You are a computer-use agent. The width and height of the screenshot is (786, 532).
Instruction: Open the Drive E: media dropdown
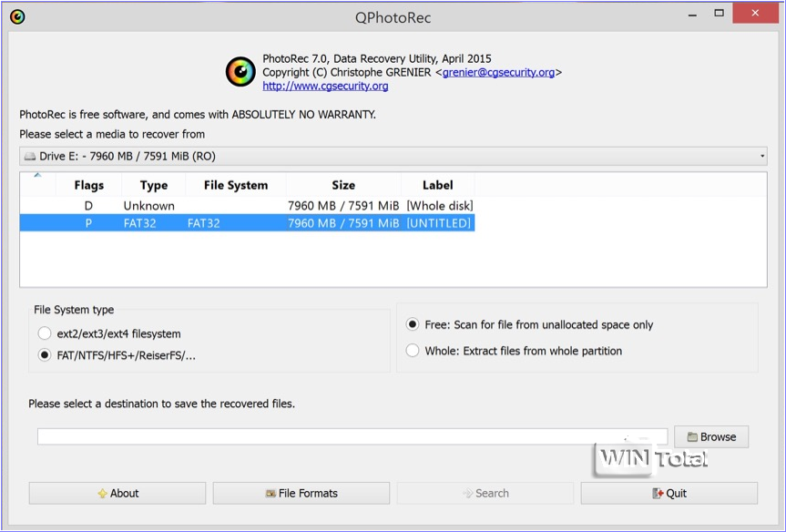pos(393,157)
